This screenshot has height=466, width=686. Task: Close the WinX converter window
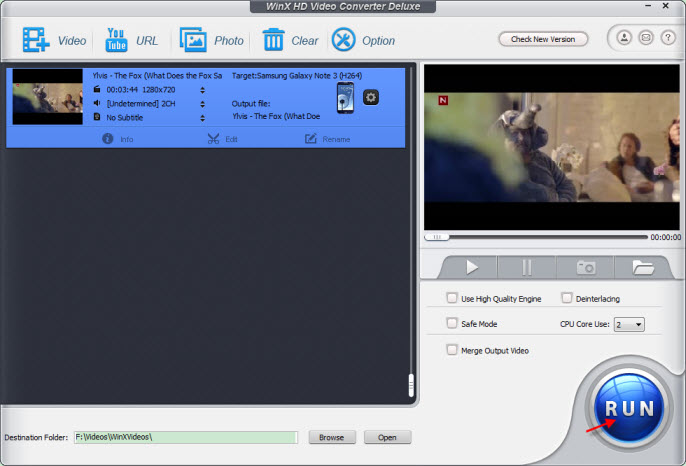click(665, 6)
